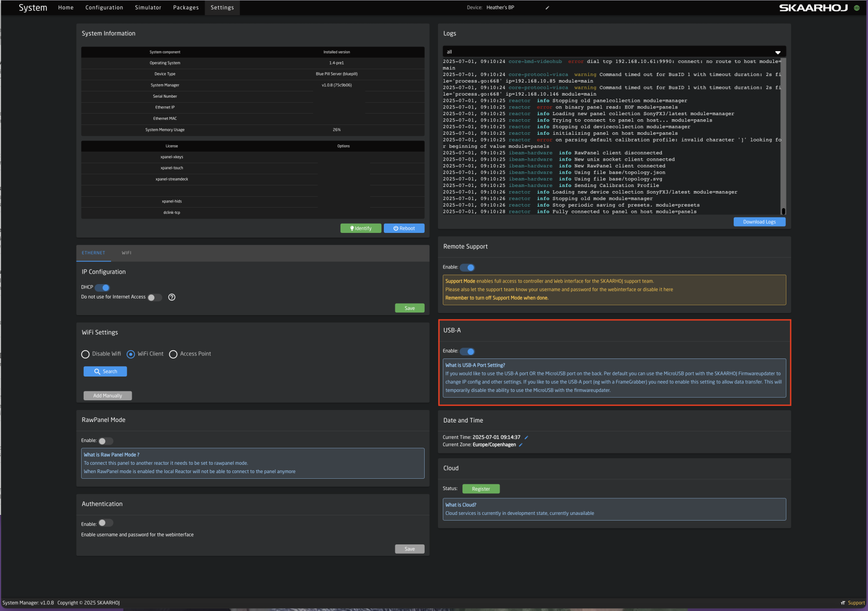Image resolution: width=868 pixels, height=611 pixels.
Task: Click System Manager version text in footer
Action: click(x=28, y=603)
